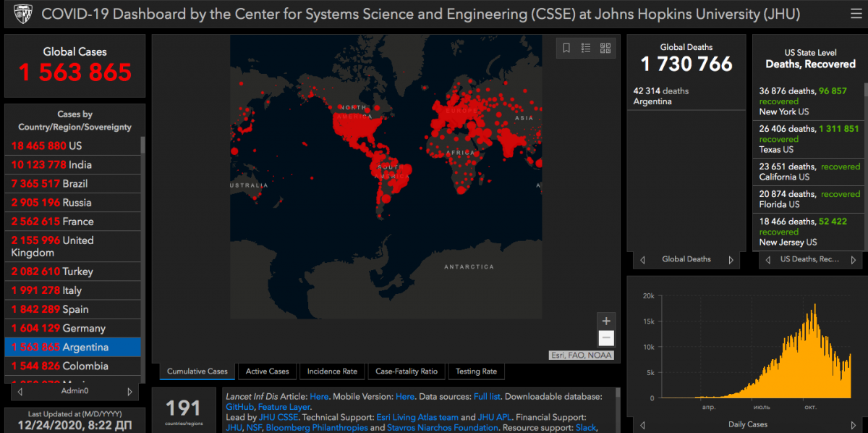
Task: Click the Esri, FAO, NOAA attribution
Action: pos(582,355)
